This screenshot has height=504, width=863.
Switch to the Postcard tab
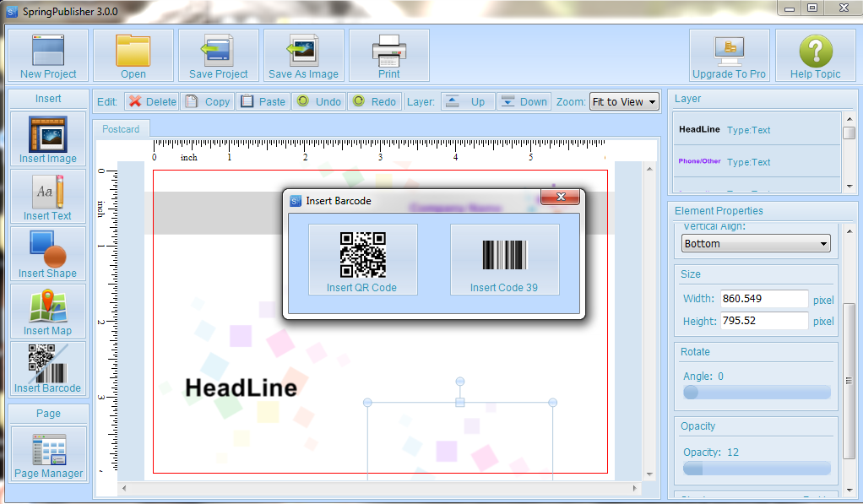coord(122,129)
